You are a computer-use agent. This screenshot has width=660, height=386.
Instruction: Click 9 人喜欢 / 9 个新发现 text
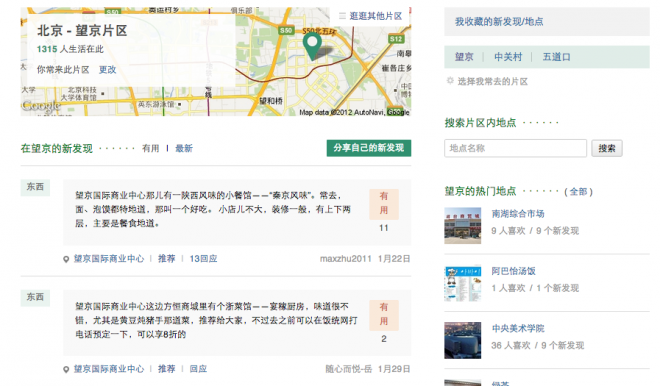tap(535, 231)
